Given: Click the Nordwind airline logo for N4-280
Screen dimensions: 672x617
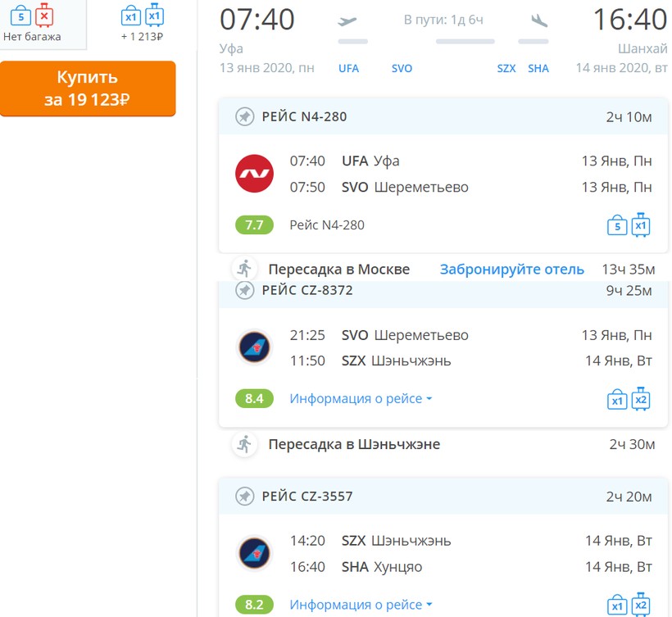Looking at the screenshot, I should click(x=254, y=174).
